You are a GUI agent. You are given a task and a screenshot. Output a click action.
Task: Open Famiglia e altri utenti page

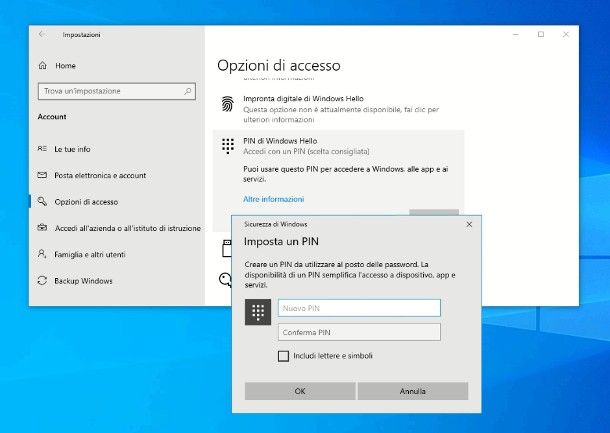(x=90, y=254)
